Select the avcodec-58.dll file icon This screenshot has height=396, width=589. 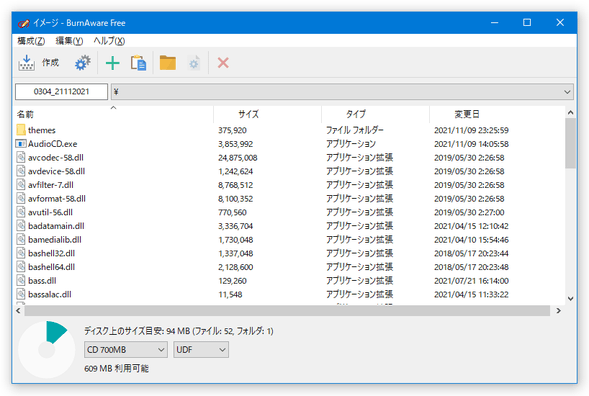[x=21, y=157]
